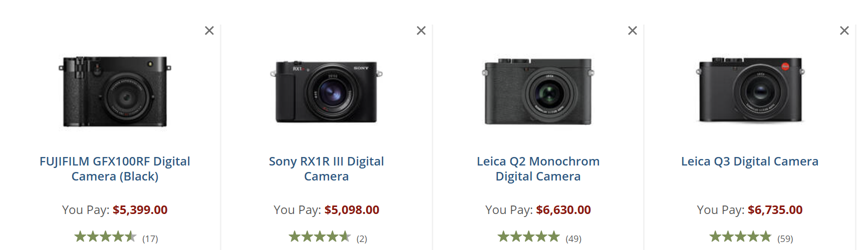Click the FUJIFILM GFX100RF camera image
868x250 pixels.
(115, 91)
